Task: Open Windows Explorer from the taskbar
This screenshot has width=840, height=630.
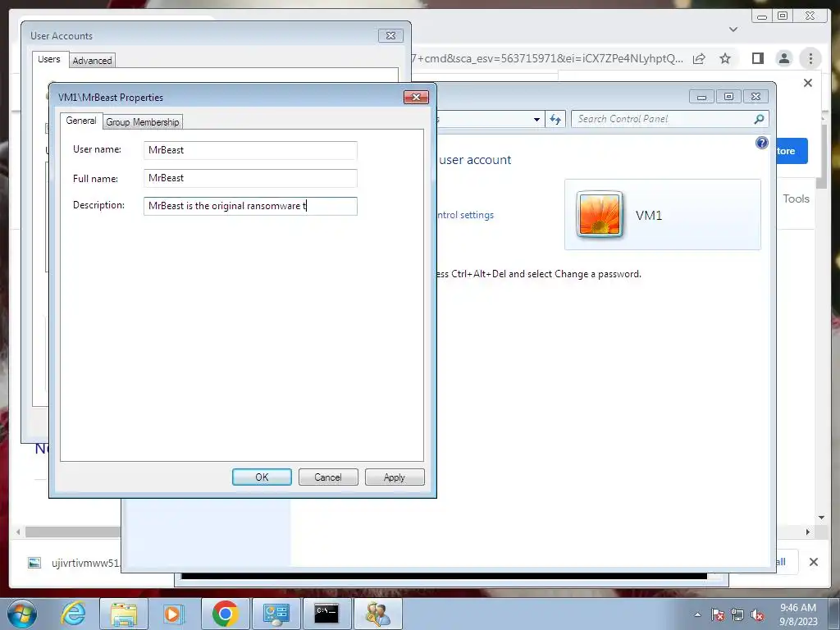Action: pyautogui.click(x=124, y=614)
